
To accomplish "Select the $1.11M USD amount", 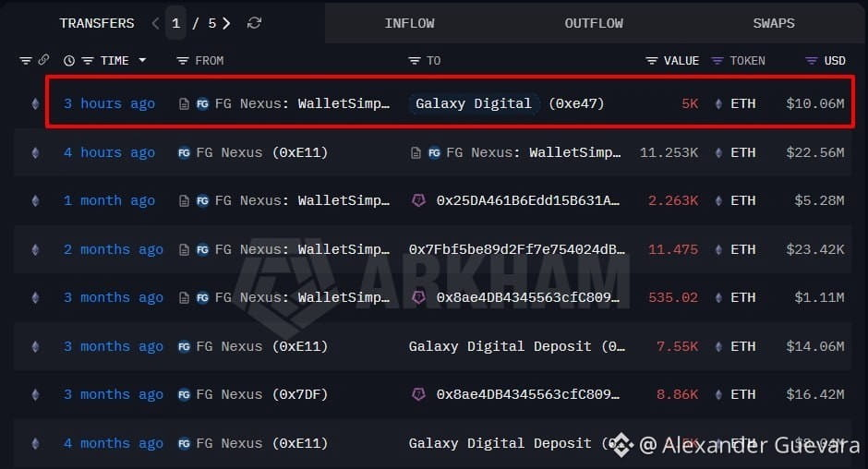I will point(819,297).
